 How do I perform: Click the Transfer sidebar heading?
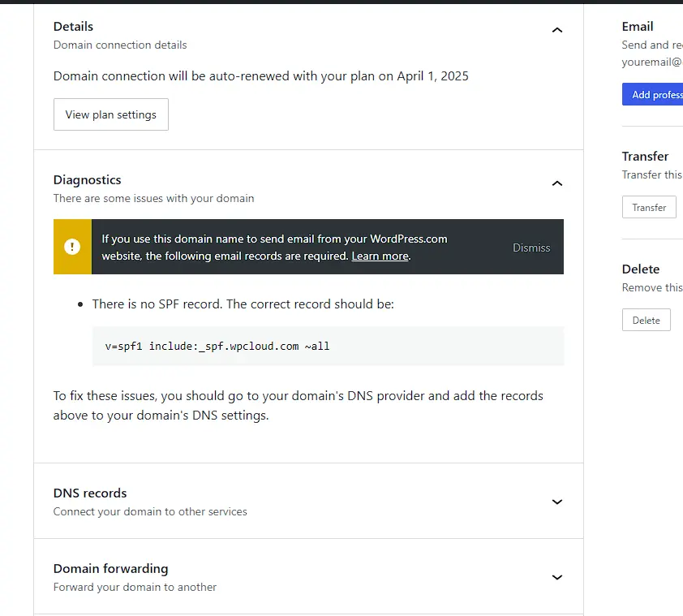coord(645,156)
